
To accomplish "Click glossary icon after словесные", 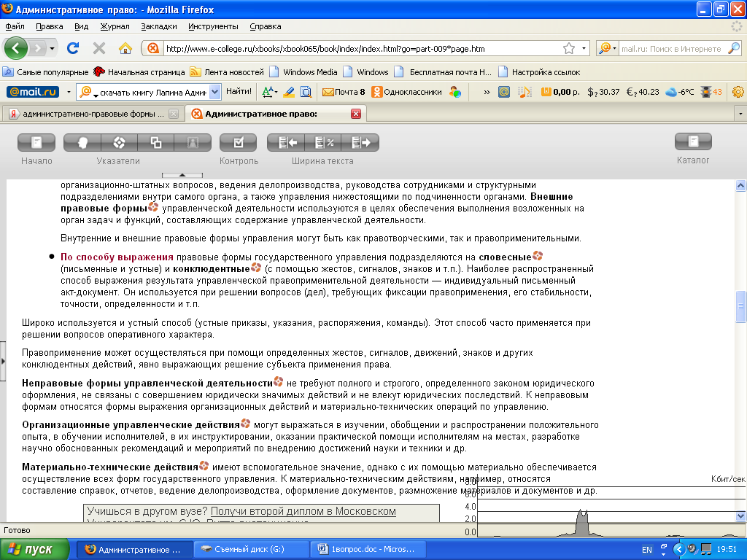I will pyautogui.click(x=538, y=256).
